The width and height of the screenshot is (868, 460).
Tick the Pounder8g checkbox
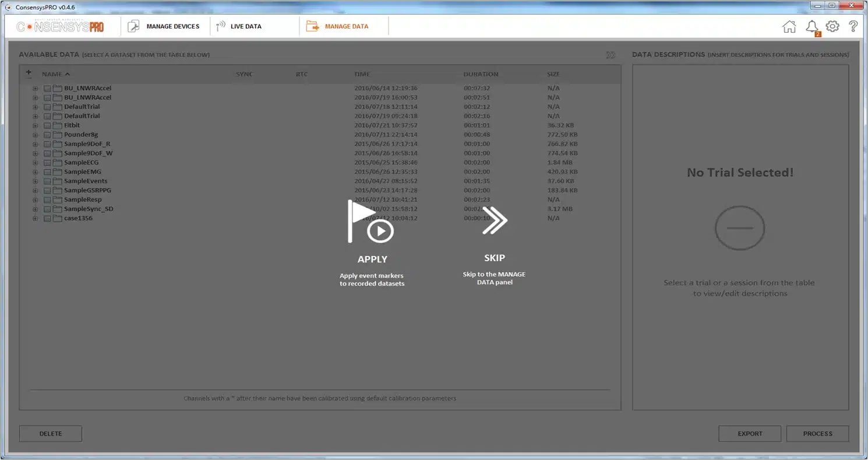(47, 135)
